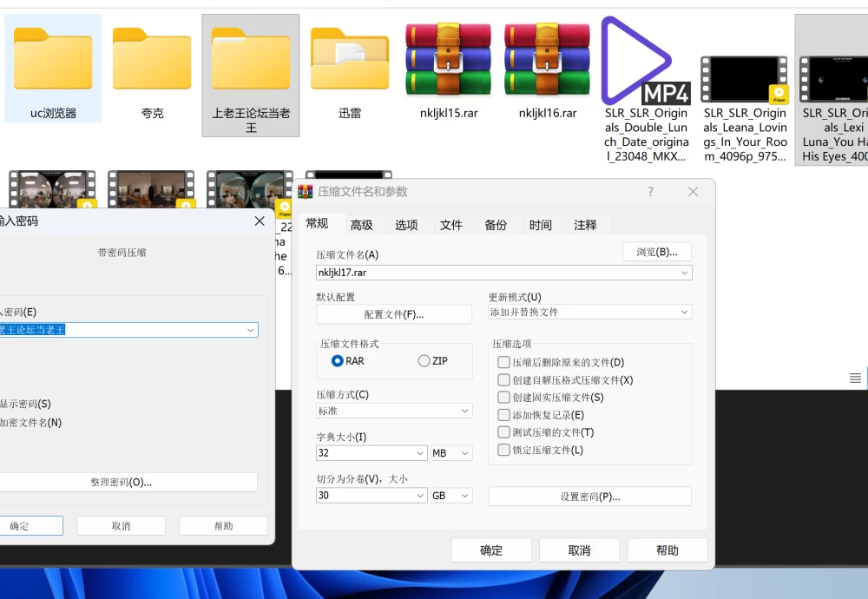Open the uc浏览器 folder icon
The image size is (868, 599).
point(53,59)
